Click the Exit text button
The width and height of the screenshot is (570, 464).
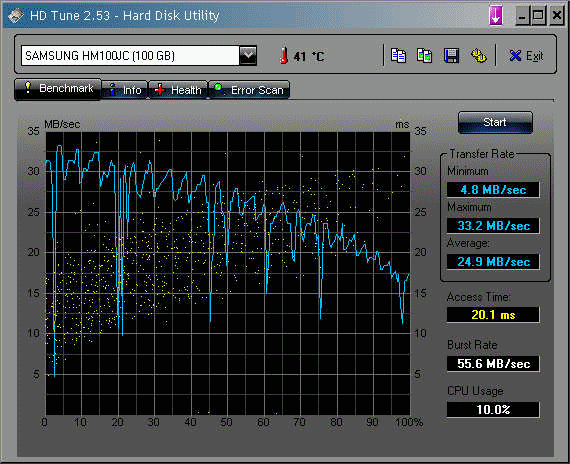(x=534, y=56)
